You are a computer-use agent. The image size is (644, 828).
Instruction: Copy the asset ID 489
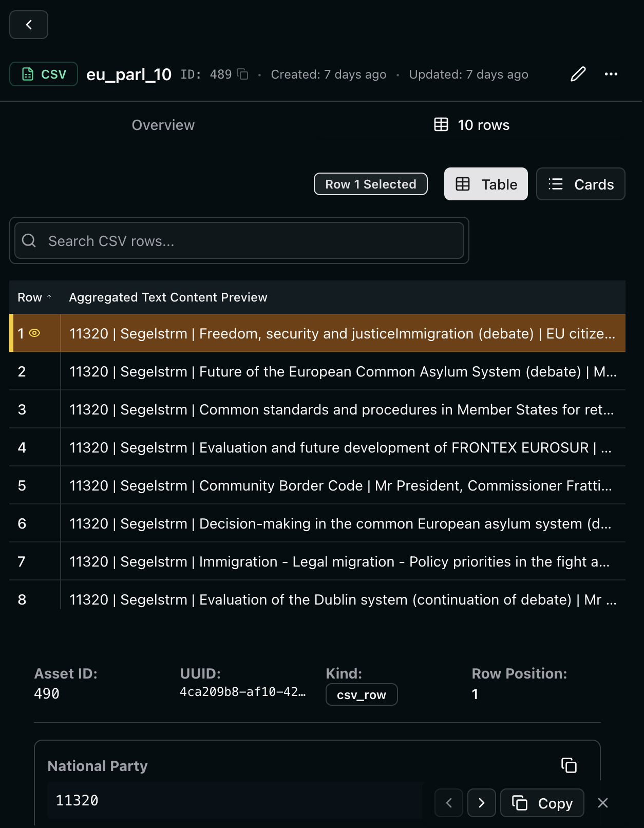pyautogui.click(x=243, y=74)
